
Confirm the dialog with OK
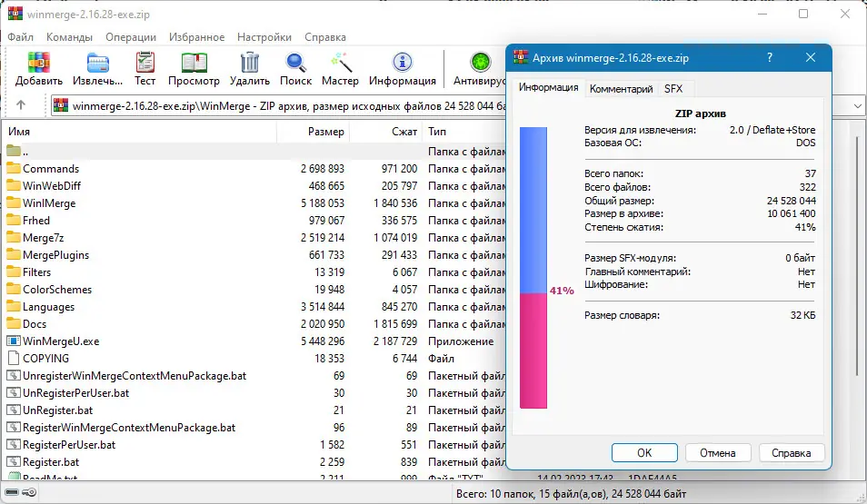[x=644, y=452]
